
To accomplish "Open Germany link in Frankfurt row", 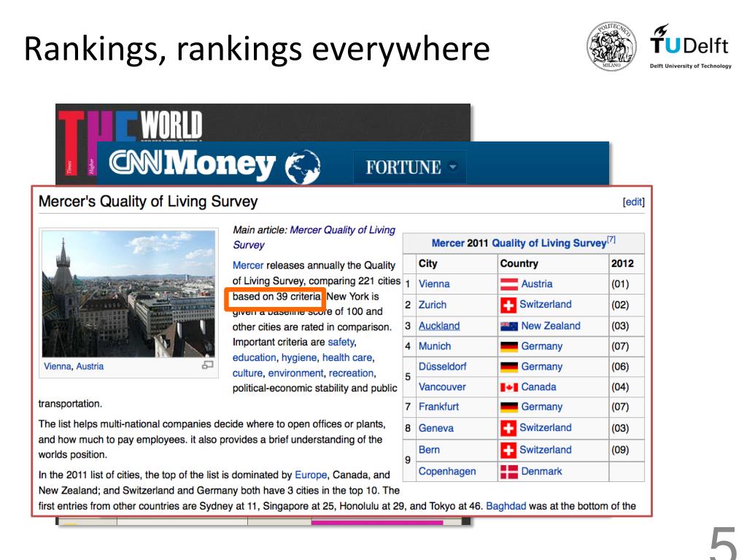I will tap(542, 407).
